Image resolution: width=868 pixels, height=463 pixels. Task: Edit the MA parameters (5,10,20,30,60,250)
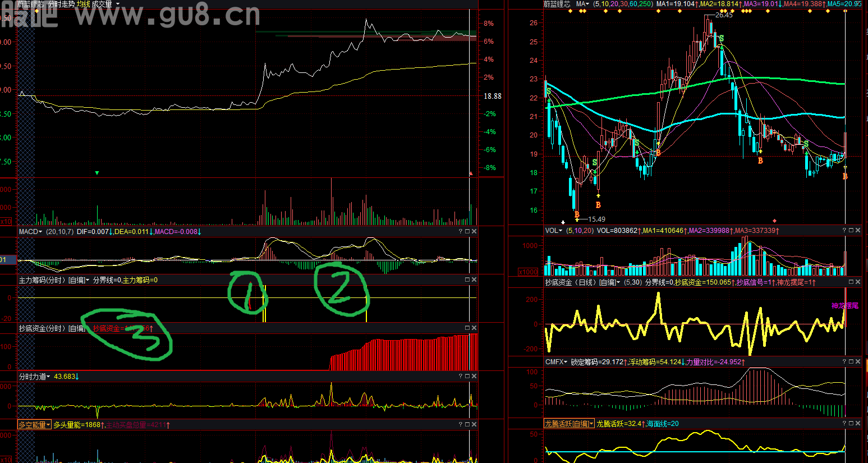[624, 4]
